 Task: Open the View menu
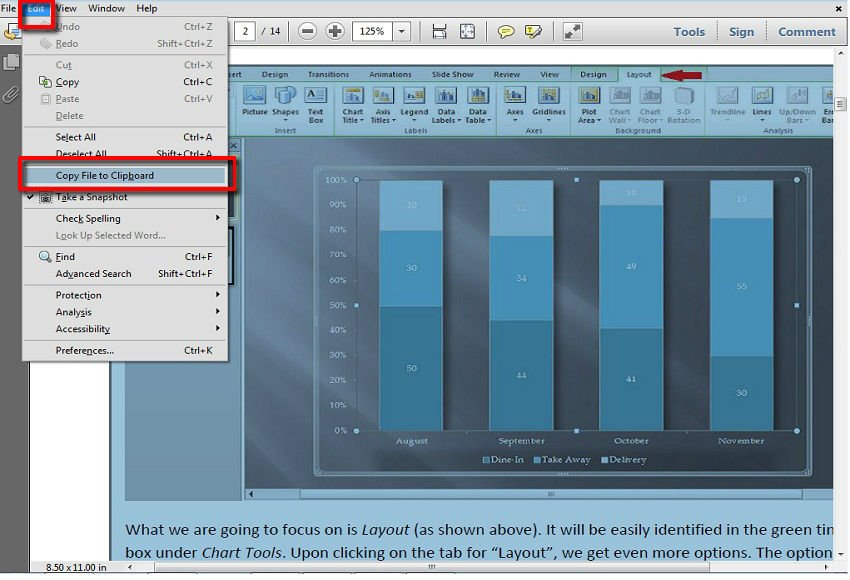tap(66, 8)
